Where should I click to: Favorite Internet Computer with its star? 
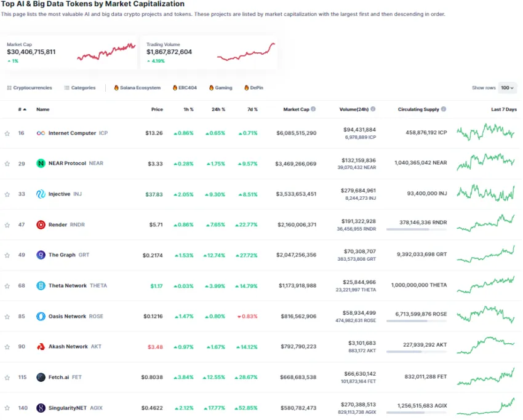tap(7, 133)
